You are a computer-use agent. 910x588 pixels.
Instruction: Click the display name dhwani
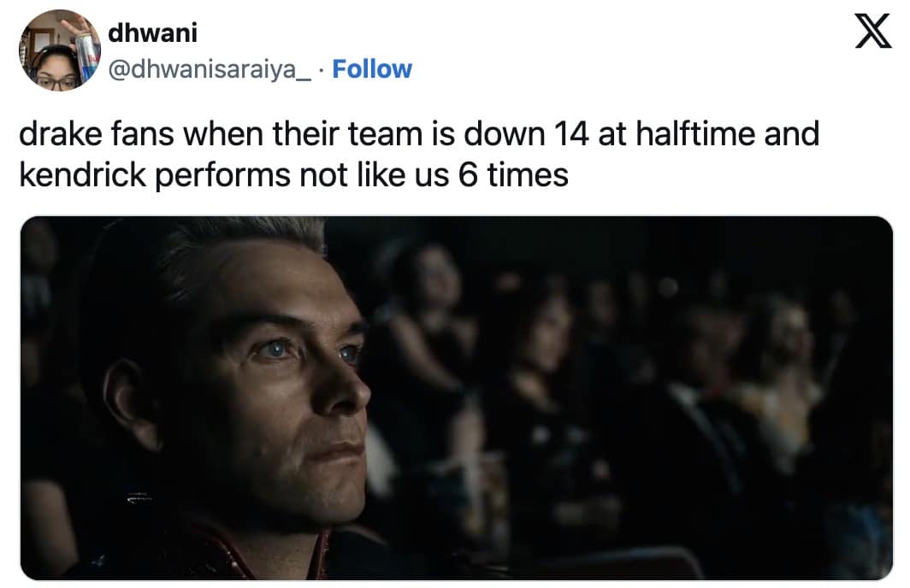[152, 33]
